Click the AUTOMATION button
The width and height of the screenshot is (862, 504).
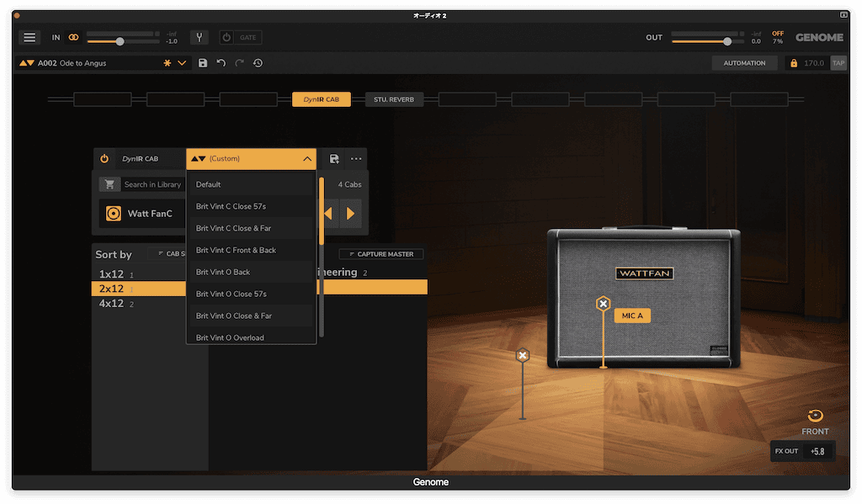tap(744, 63)
